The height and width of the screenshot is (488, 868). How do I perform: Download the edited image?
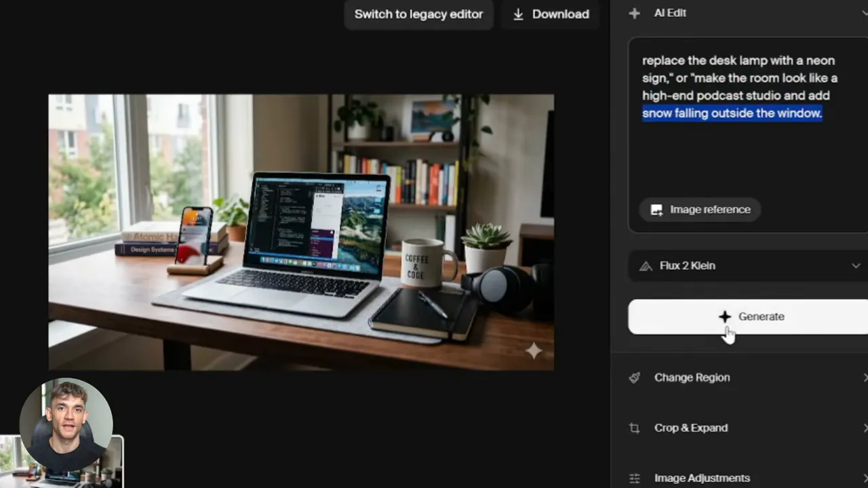click(551, 14)
